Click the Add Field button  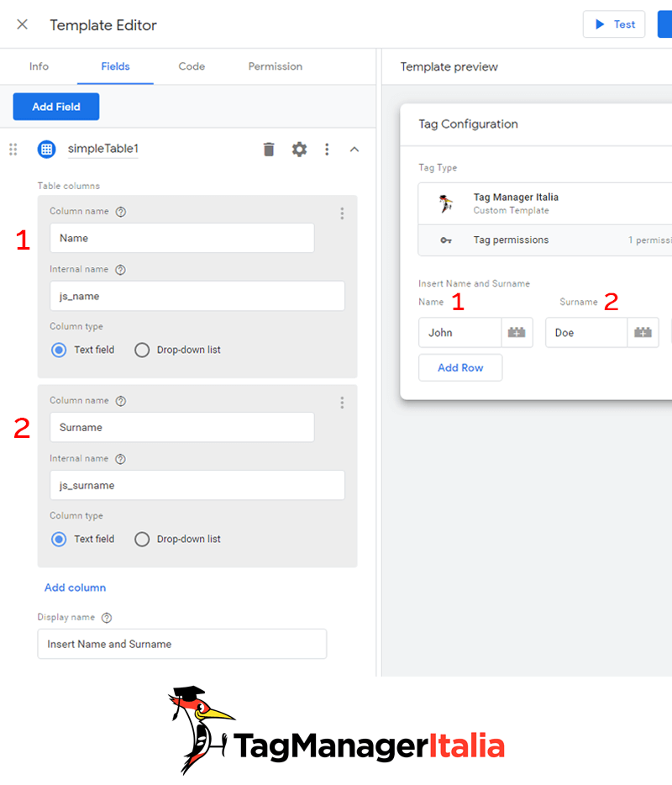pos(56,107)
